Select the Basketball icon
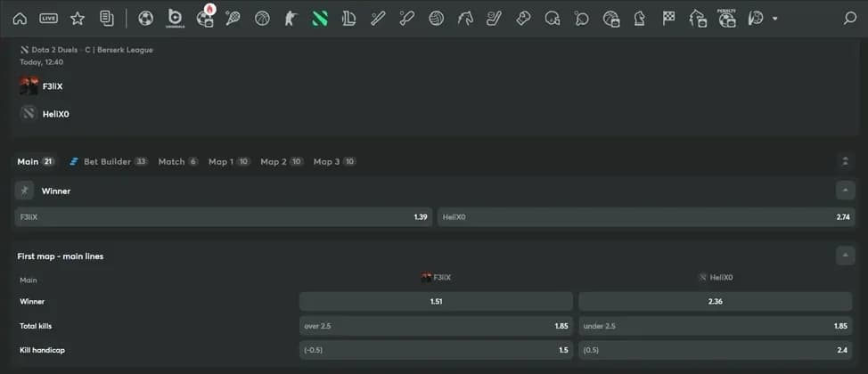This screenshot has width=868, height=374. (x=262, y=19)
